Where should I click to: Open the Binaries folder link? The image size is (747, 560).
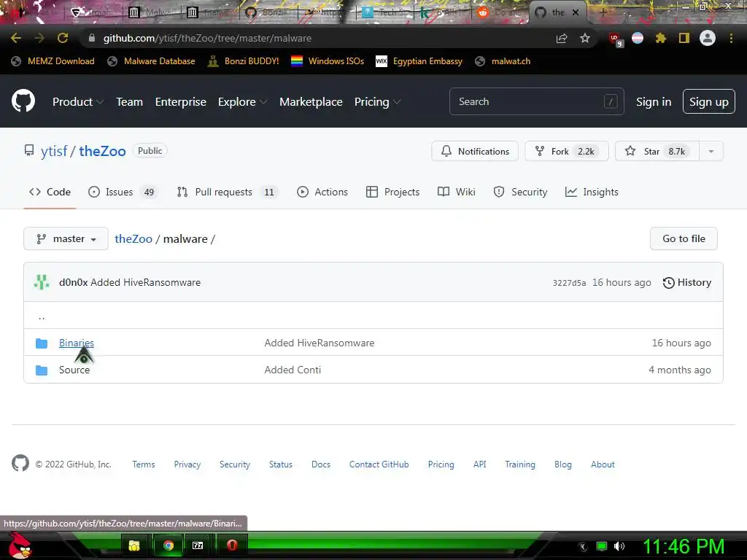tap(77, 343)
